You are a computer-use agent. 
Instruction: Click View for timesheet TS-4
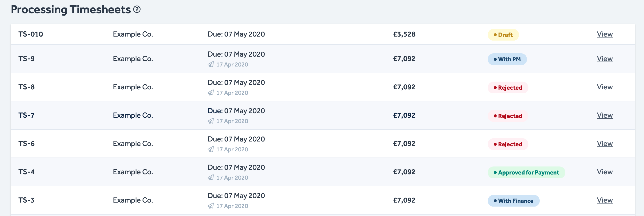(604, 172)
